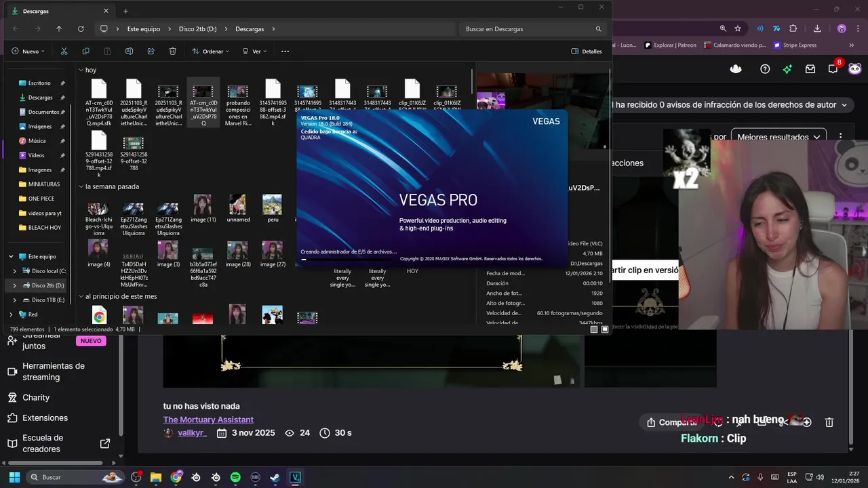Open Spotify from the taskbar
Viewport: 868px width, 488px height.
click(235, 477)
